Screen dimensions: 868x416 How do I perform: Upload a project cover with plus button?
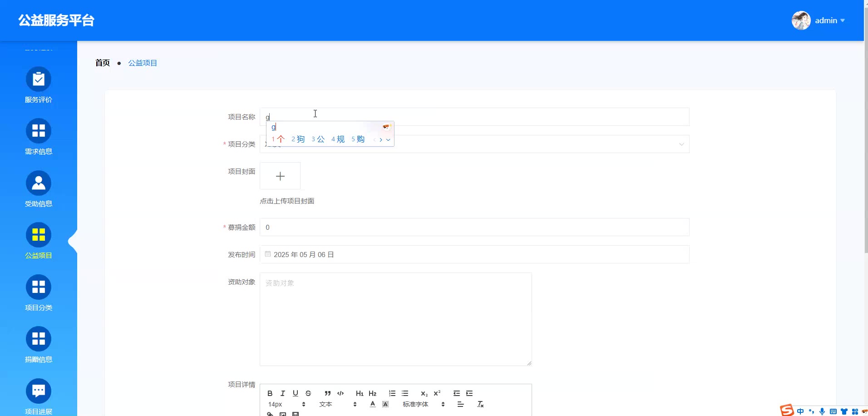point(280,176)
